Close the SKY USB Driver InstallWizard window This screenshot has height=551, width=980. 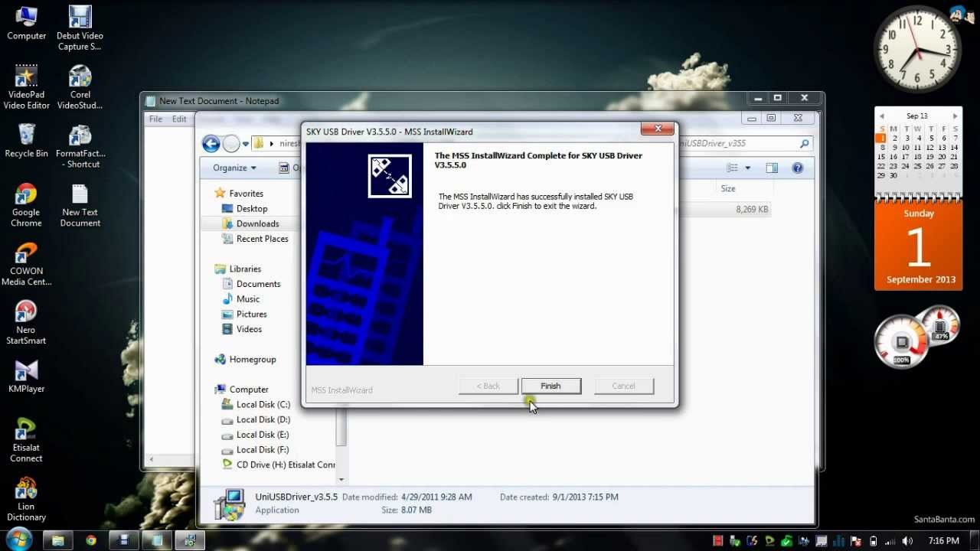(x=658, y=129)
